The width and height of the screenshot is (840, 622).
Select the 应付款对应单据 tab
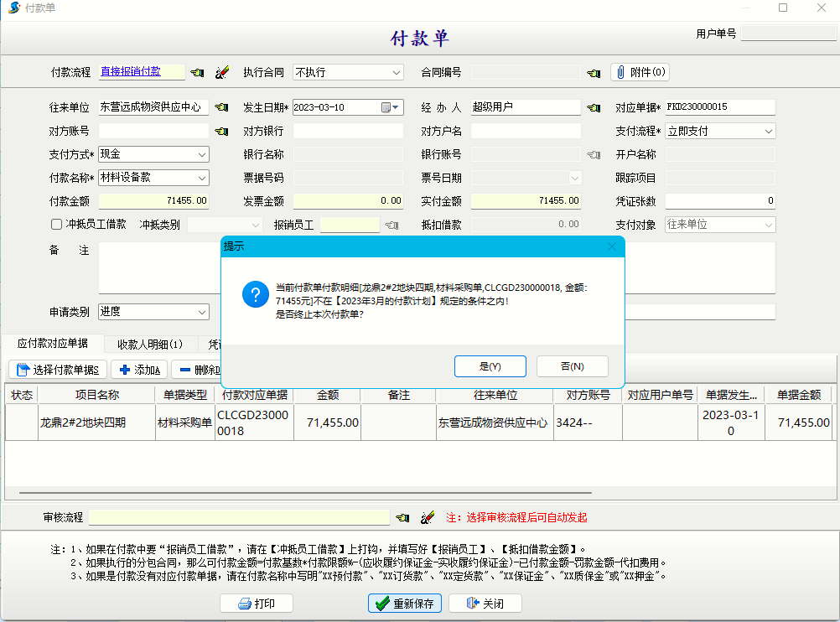(x=53, y=344)
